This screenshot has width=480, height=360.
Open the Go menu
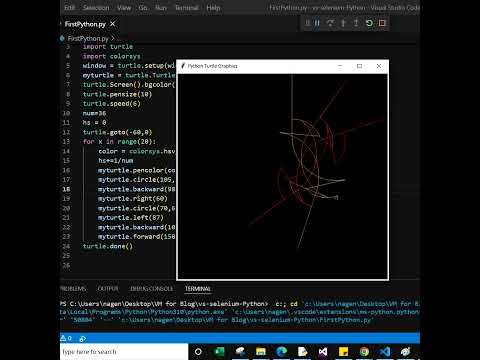click(143, 8)
